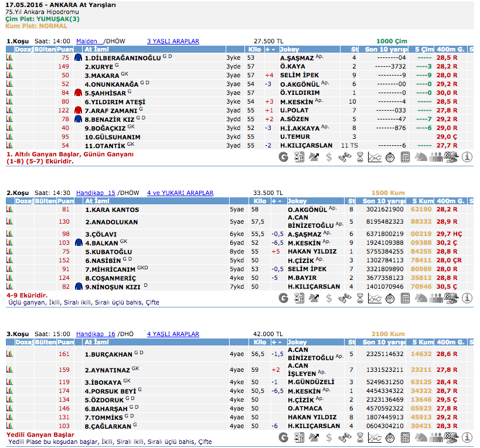Click the red jersey icon beside 5.ŞAHHİSAR
Screen dimensions: 480x448
point(79,93)
